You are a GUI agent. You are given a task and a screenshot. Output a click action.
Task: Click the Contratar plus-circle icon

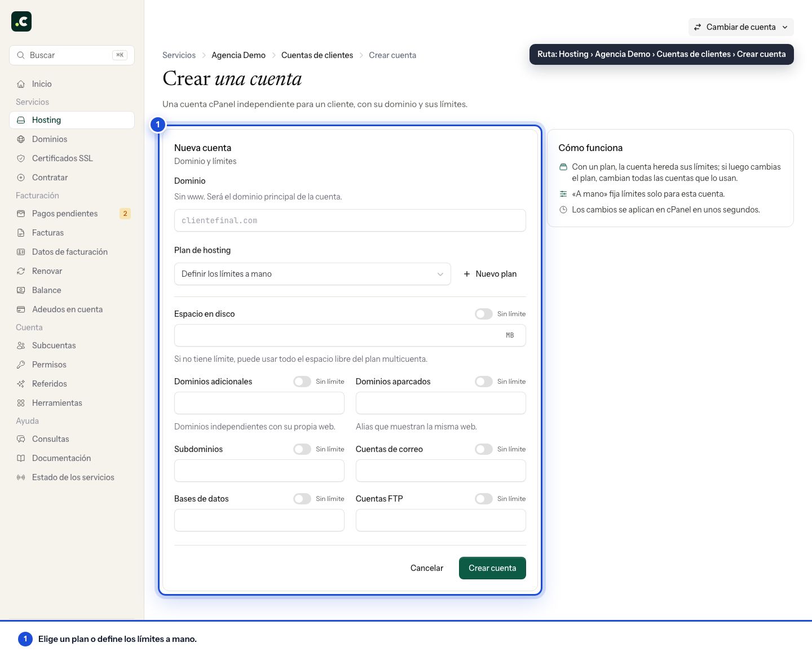point(21,178)
